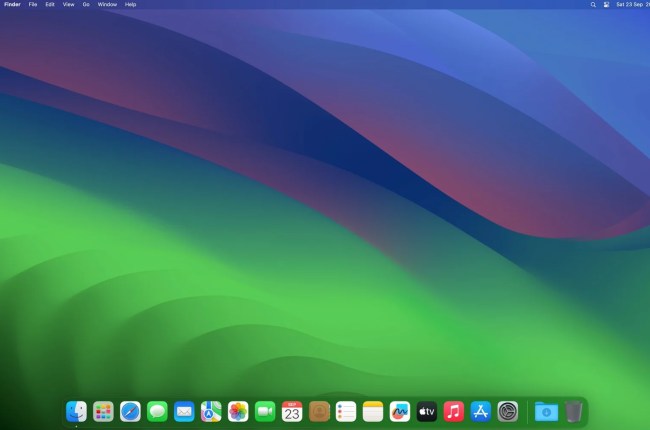Open the Downloads folder stack
This screenshot has height=430, width=650.
546,411
